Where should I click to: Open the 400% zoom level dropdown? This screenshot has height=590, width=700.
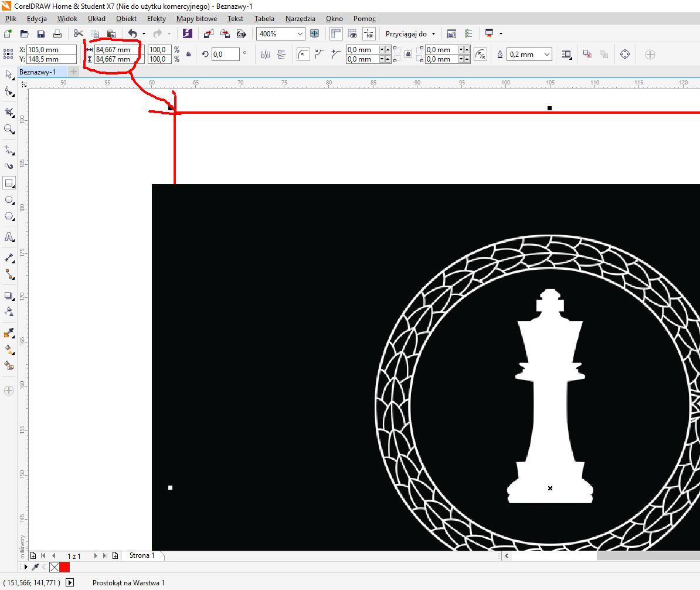pyautogui.click(x=300, y=34)
